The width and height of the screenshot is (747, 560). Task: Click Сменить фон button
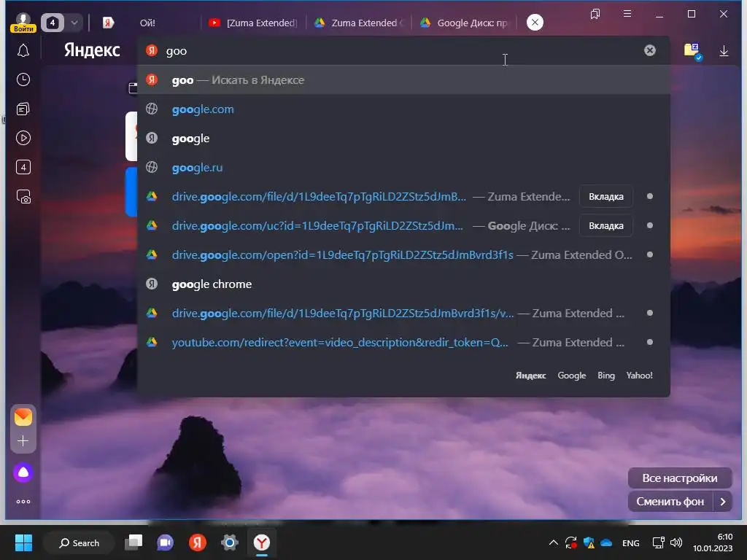(x=670, y=502)
